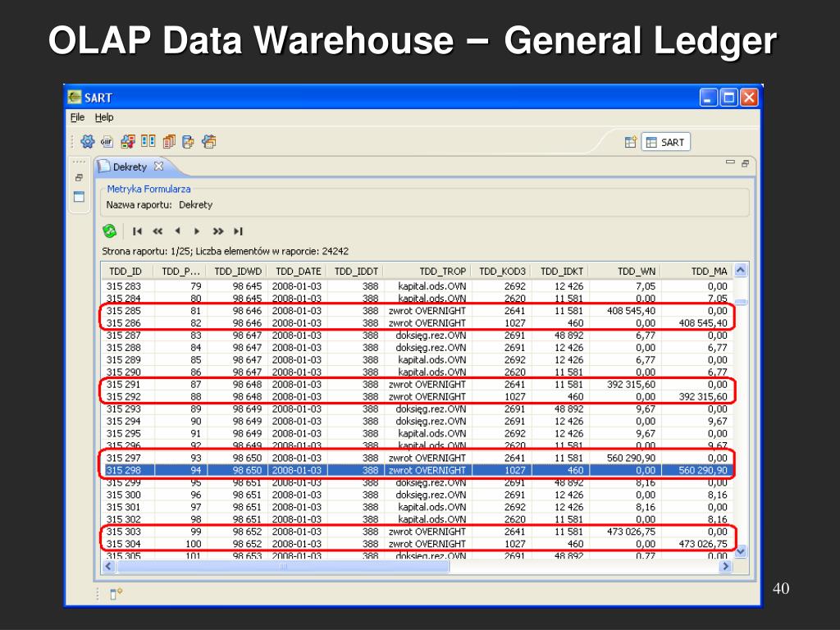Screen dimensions: 840x630
Task: Click the TDD_KOD3 column header
Action: [503, 271]
